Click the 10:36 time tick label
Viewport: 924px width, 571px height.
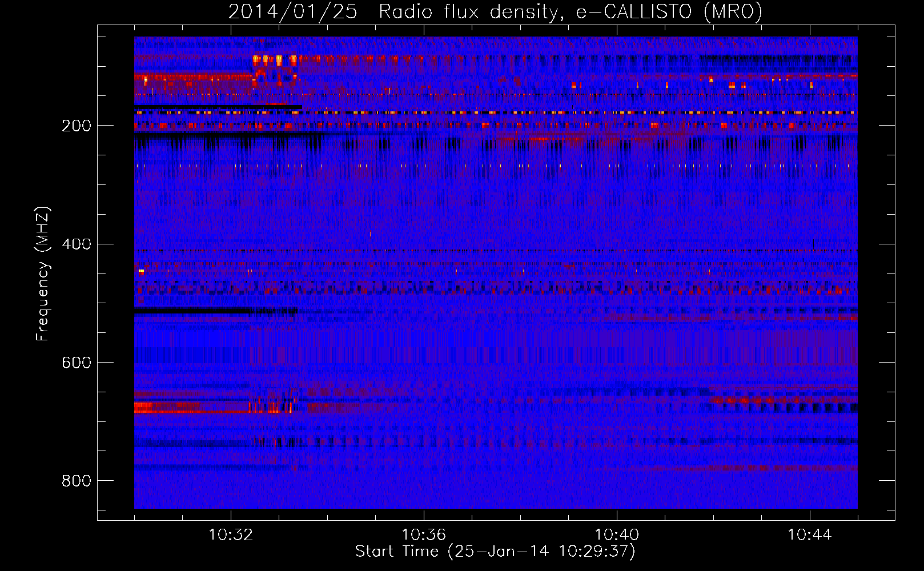[424, 535]
